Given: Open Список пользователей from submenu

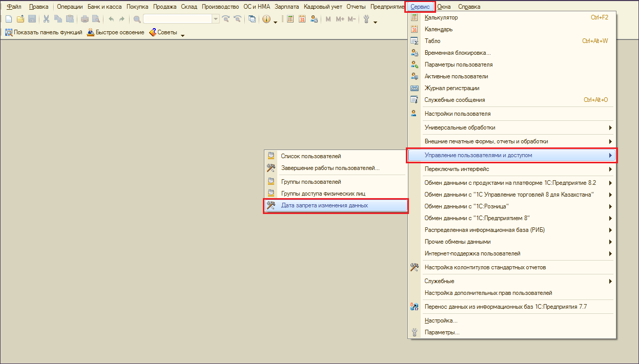Looking at the screenshot, I should pyautogui.click(x=311, y=156).
